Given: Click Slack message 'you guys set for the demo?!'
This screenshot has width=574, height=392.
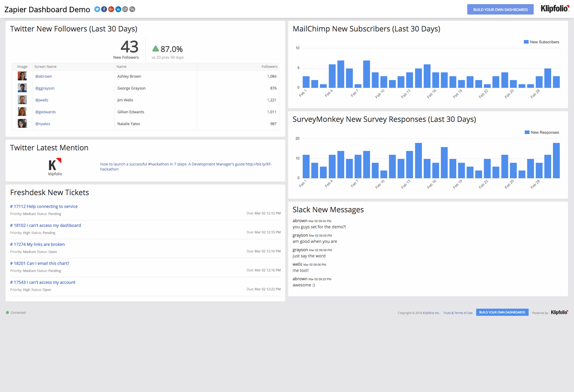Looking at the screenshot, I should point(319,227).
